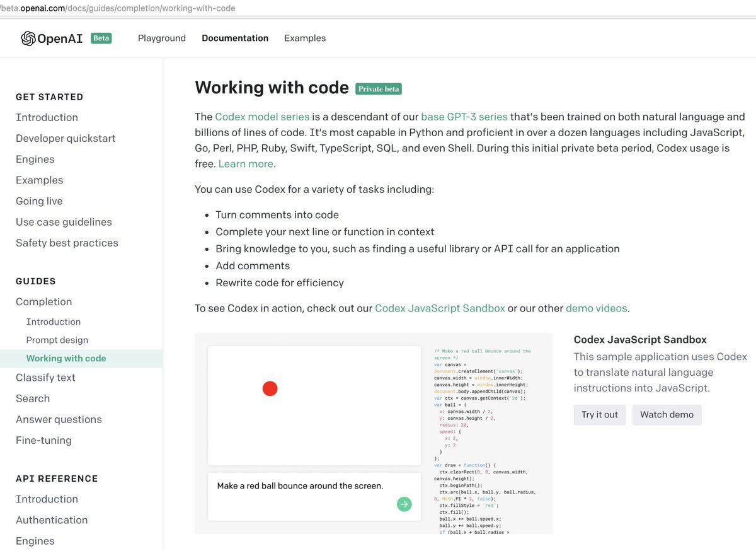The height and width of the screenshot is (551, 756).
Task: Open Introduction under Get Started
Action: pos(47,117)
